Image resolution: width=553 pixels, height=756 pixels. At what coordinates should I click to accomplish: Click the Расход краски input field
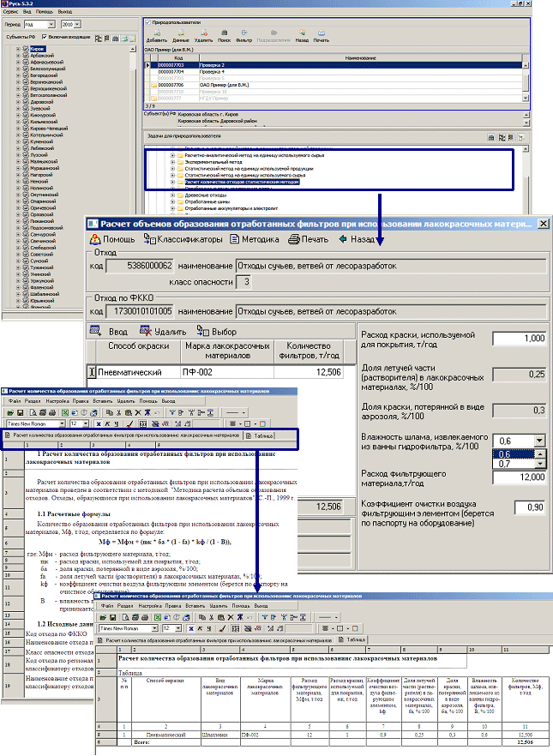[x=519, y=339]
